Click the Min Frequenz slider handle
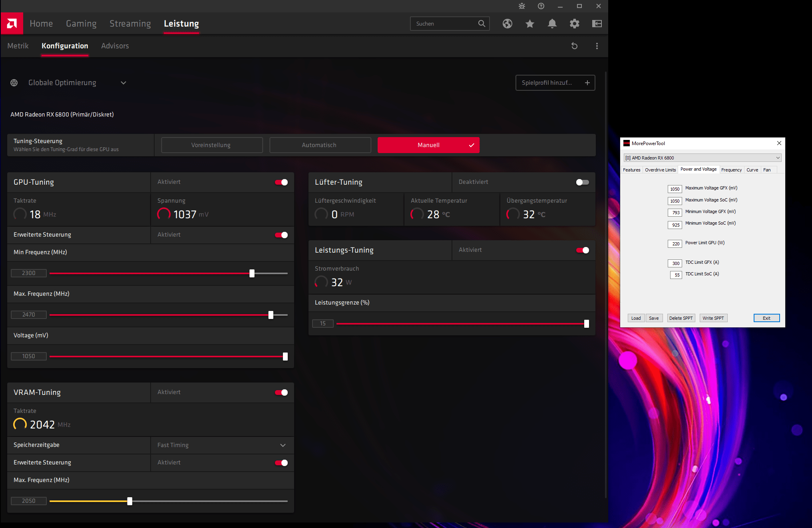This screenshot has width=812, height=528. point(252,273)
